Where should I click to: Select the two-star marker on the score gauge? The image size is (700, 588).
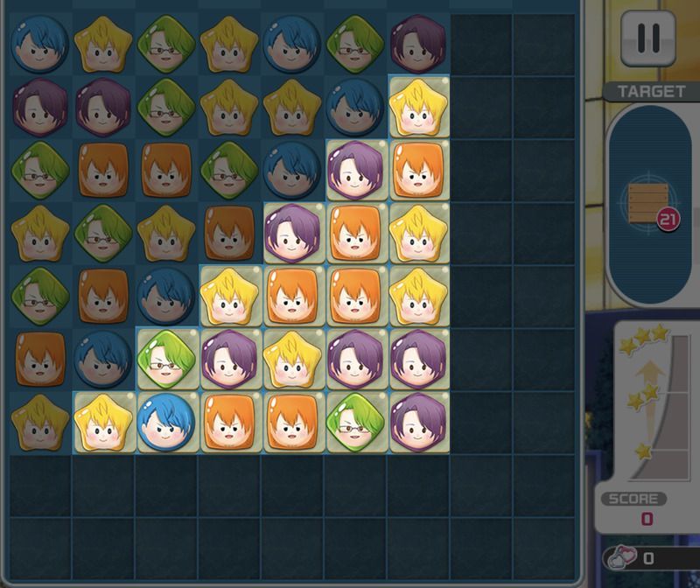pyautogui.click(x=643, y=396)
